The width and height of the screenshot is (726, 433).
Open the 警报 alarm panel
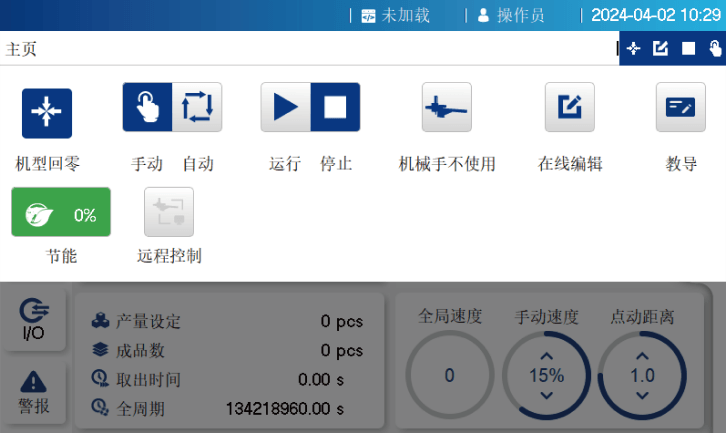(x=34, y=392)
